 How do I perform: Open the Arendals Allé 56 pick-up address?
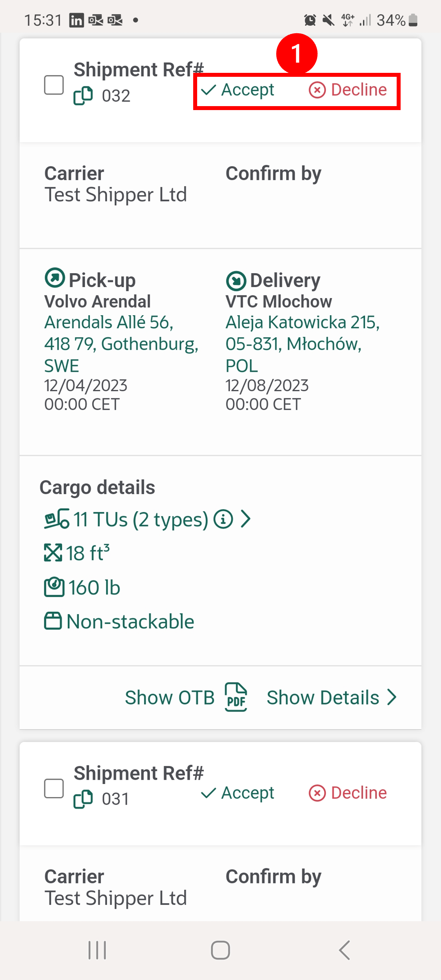(x=121, y=344)
